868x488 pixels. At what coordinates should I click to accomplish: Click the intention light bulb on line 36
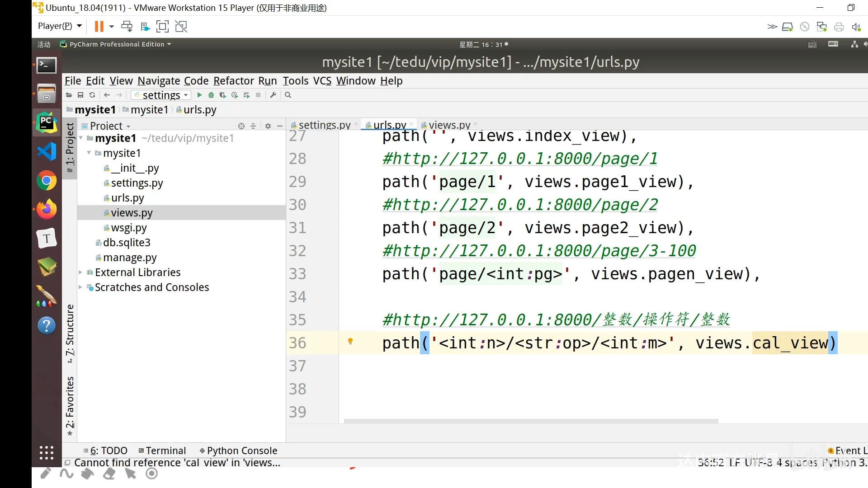(350, 342)
